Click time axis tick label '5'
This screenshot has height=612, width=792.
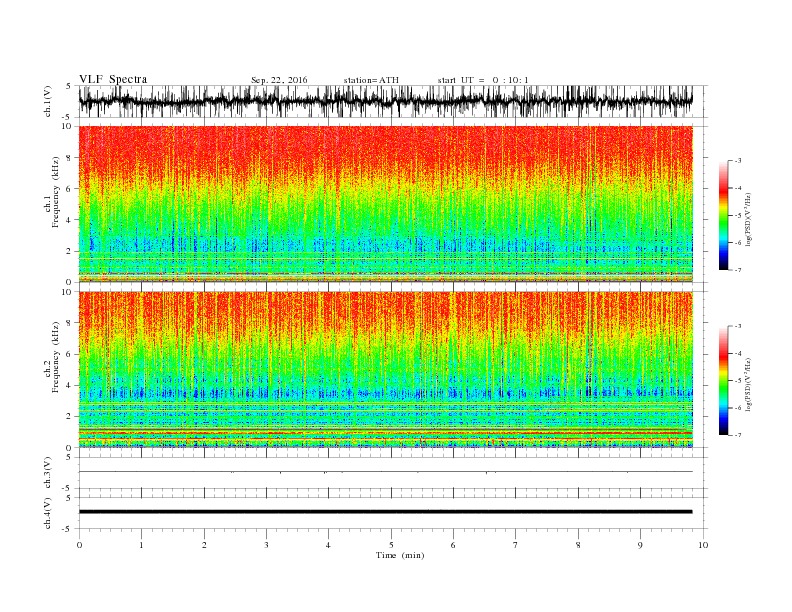click(x=391, y=545)
